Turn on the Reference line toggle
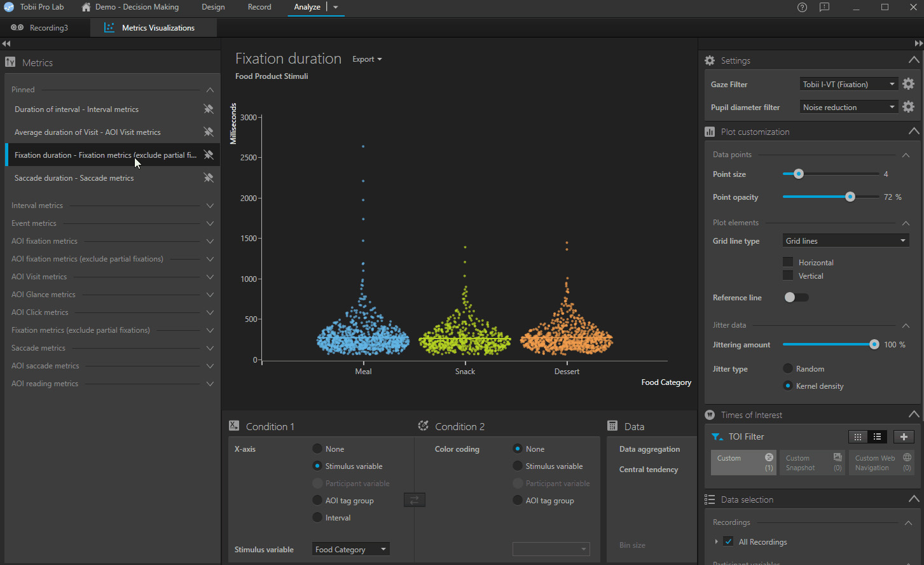This screenshot has height=565, width=924. click(x=796, y=297)
